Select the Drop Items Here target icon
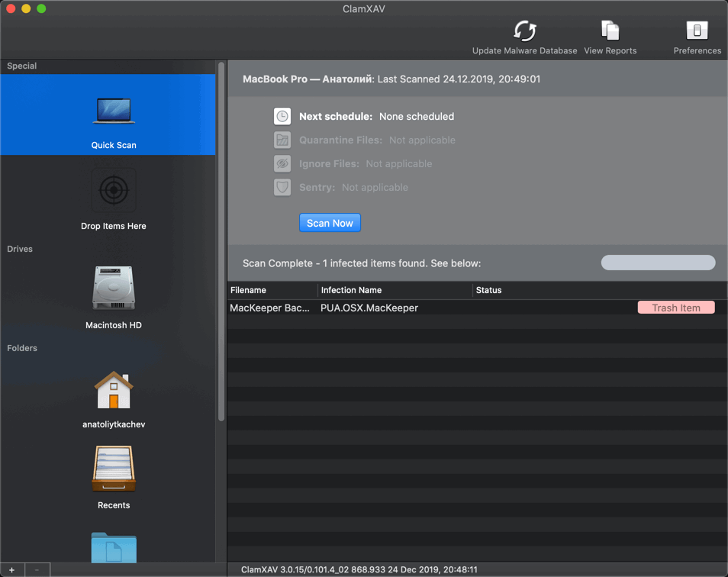 click(114, 190)
